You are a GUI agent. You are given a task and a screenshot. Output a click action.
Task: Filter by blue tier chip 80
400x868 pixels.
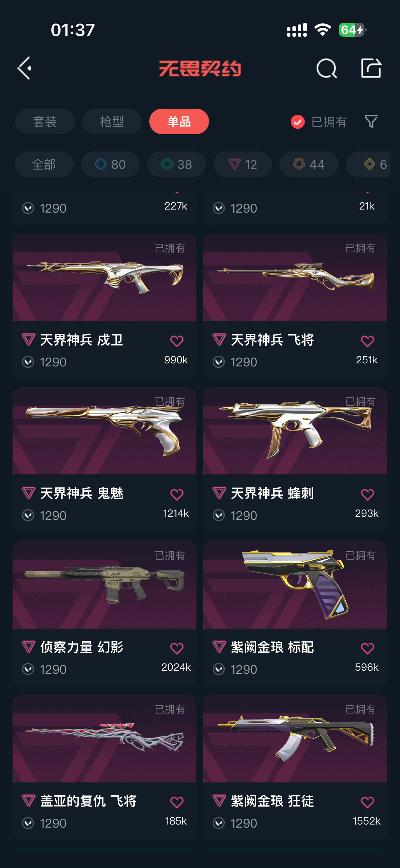(110, 164)
